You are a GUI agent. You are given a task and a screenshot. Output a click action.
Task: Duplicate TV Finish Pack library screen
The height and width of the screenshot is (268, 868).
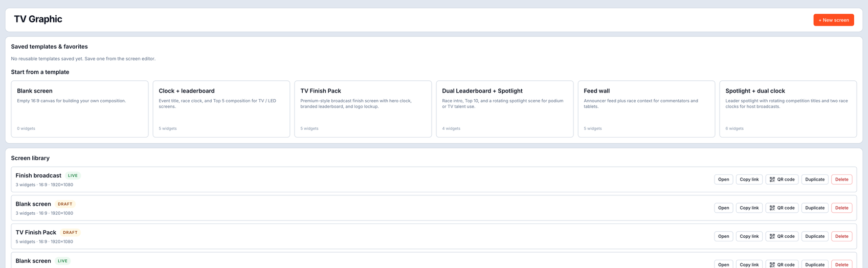pos(815,236)
